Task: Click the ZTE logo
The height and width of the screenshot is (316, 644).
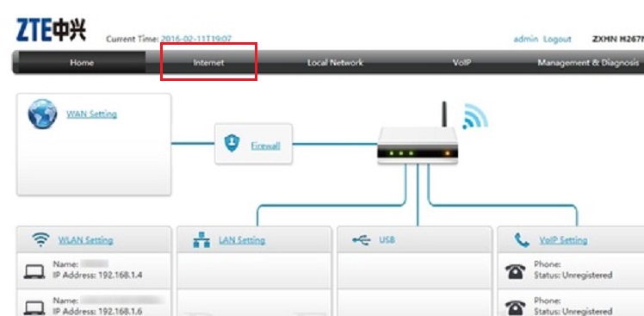Action: 51,30
